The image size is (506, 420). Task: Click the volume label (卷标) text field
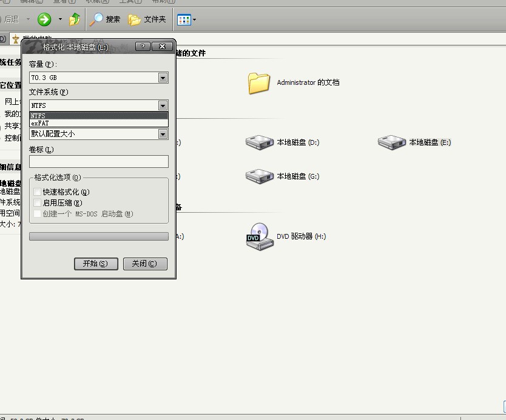point(99,161)
